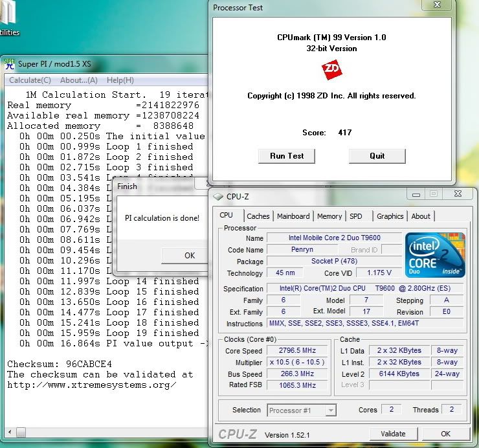479x448 pixels.
Task: Click the Validate button in CPU-Z
Action: (393, 434)
